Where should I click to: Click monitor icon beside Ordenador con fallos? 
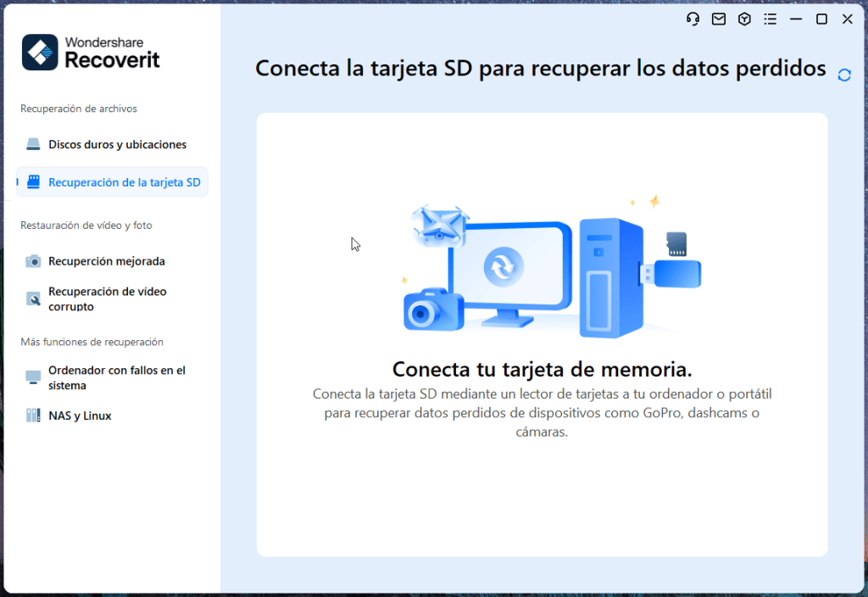[33, 377]
